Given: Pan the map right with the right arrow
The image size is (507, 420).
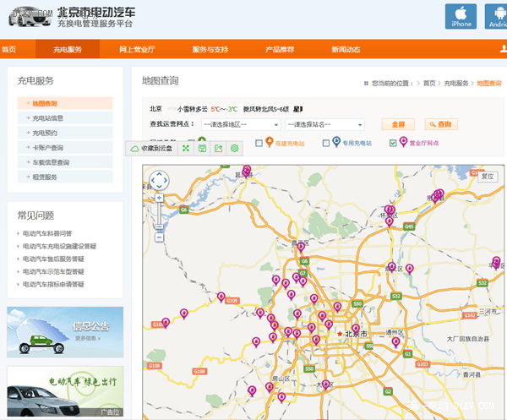Looking at the screenshot, I should click(166, 180).
